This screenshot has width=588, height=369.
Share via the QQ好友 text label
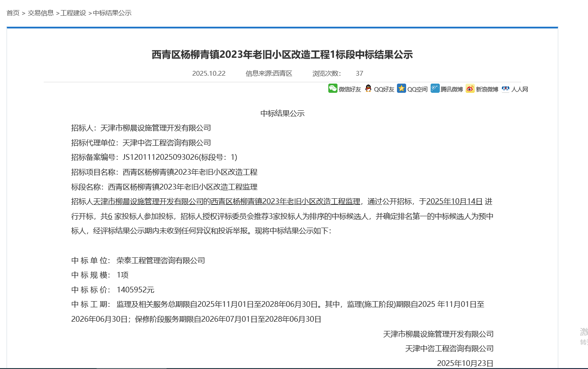point(384,89)
